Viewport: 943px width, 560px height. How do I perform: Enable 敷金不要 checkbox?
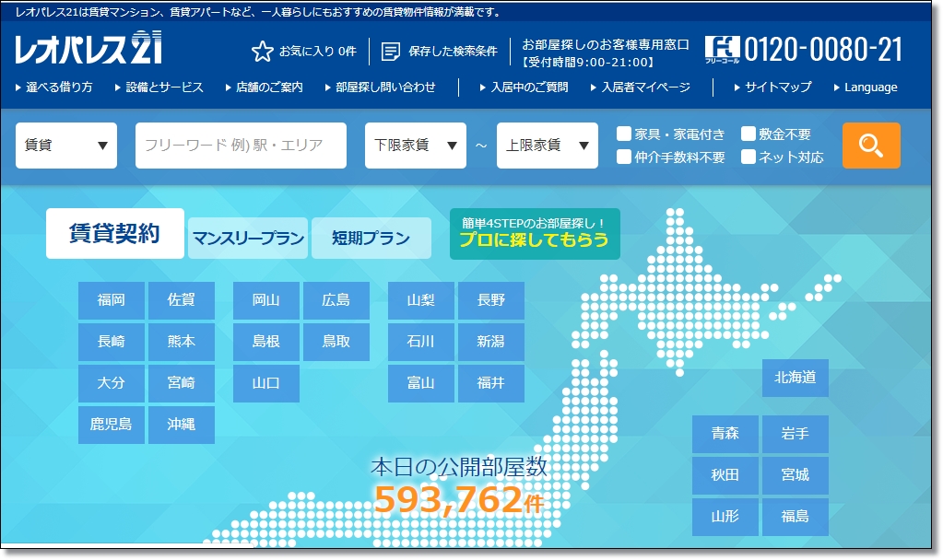point(749,134)
